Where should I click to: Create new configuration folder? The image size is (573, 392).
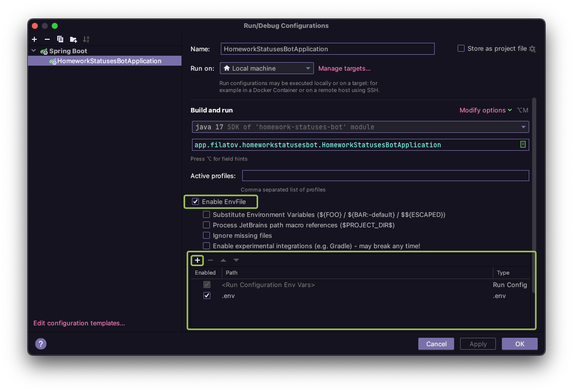click(x=74, y=39)
